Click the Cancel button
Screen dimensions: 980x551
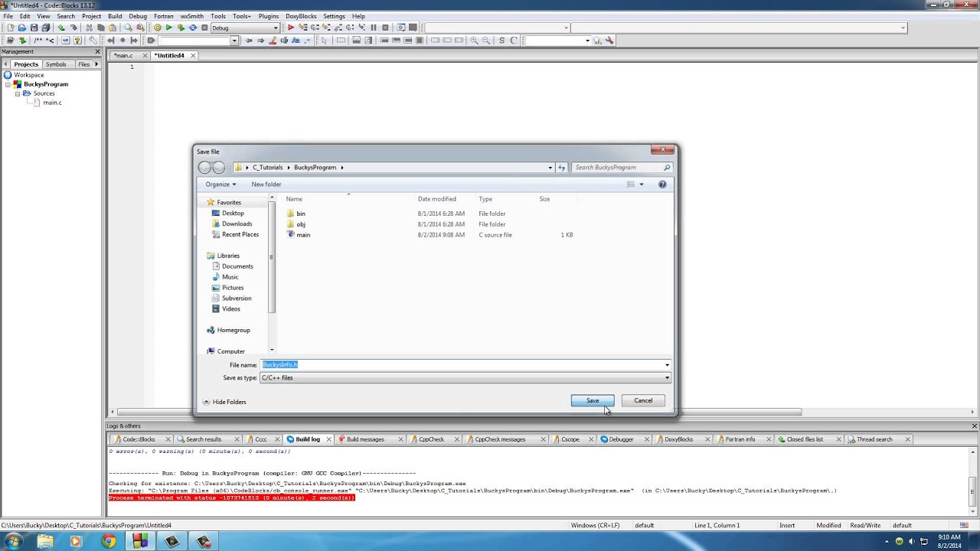[643, 401]
